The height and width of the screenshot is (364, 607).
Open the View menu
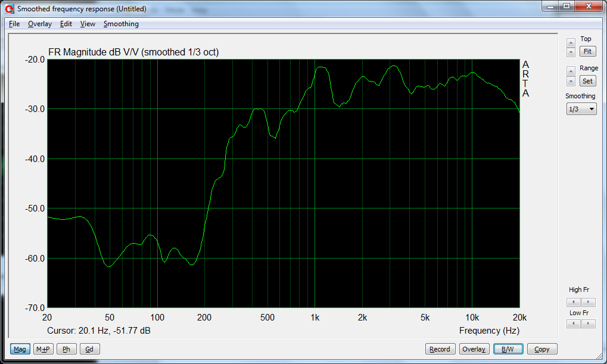pyautogui.click(x=88, y=24)
